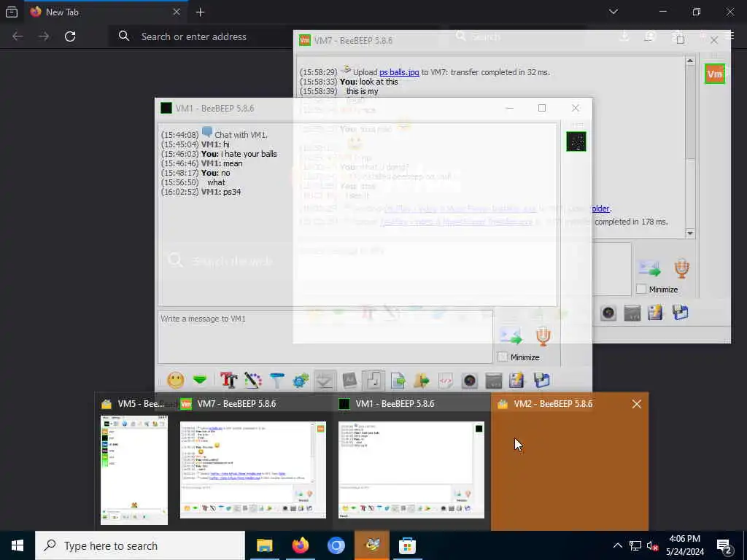Open VM1 BeeBEEP taskbar preview thumbnail
This screenshot has width=747, height=560.
click(x=411, y=470)
